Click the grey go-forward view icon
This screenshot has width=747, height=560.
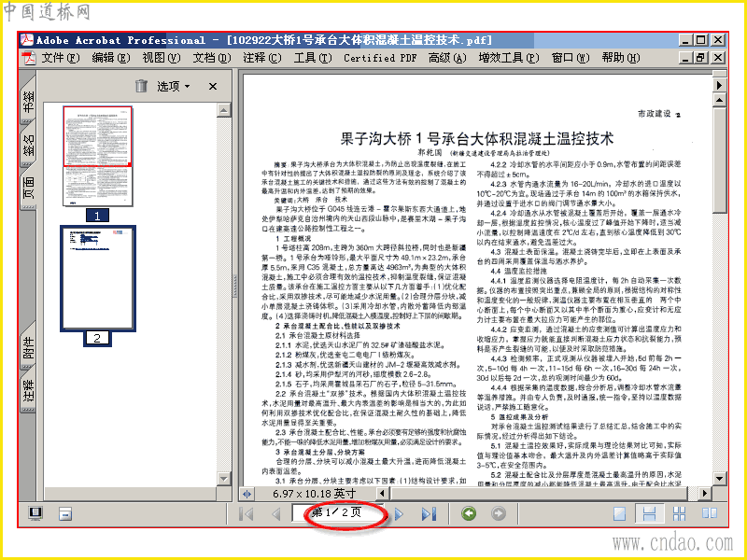point(499,513)
